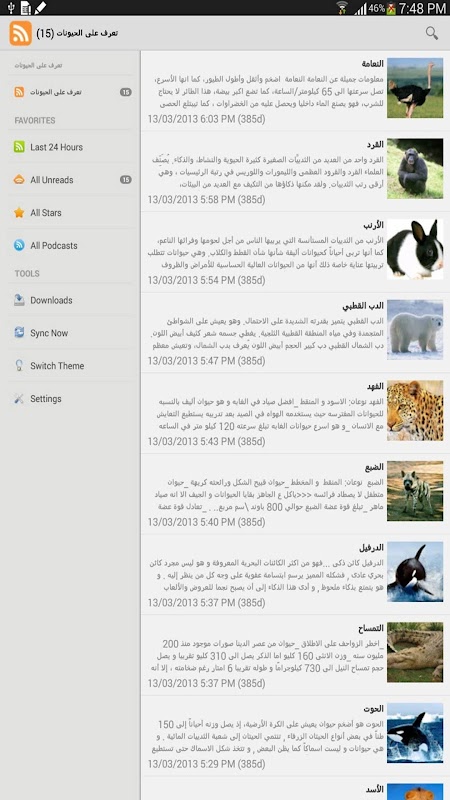Viewport: 450px width, 800px height.
Task: Click the header title تعرف على الحيوانات (15)
Action: pos(78,33)
